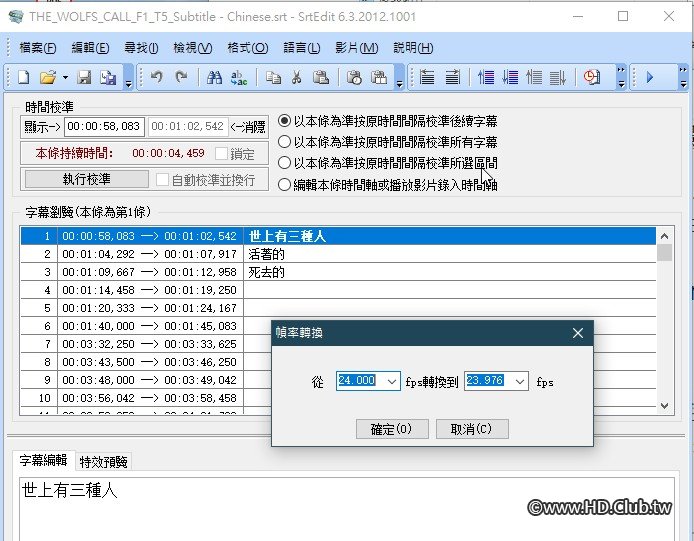This screenshot has height=541, width=694.
Task: Expand first toolbar overflow options
Action: point(128,77)
